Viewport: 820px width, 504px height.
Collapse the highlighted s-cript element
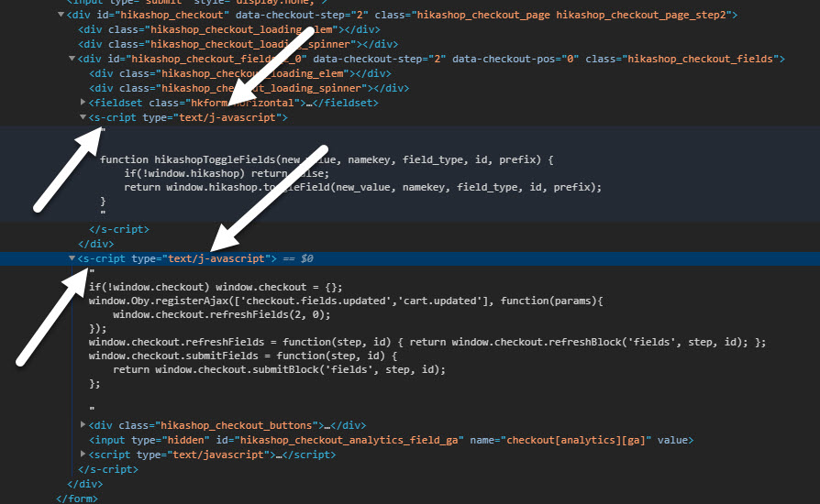point(72,258)
